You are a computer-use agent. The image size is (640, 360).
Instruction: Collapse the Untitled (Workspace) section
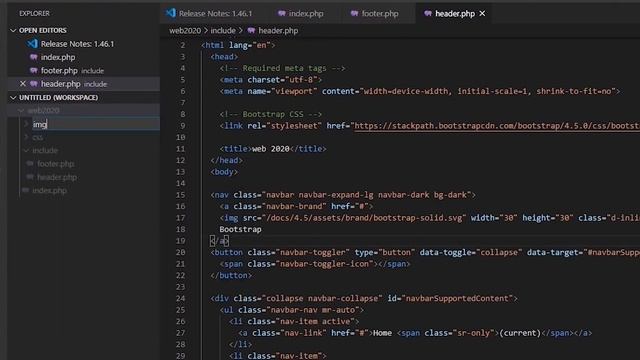pyautogui.click(x=13, y=98)
